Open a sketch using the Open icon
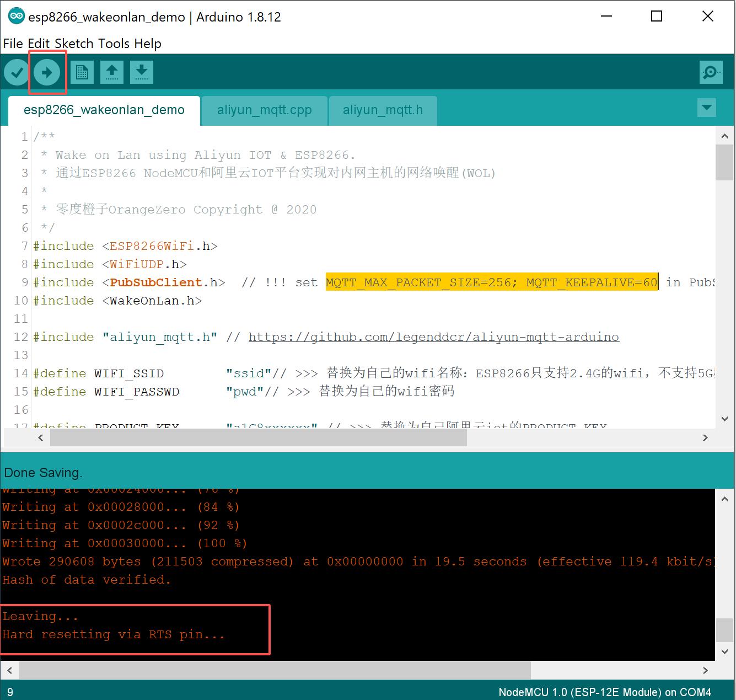 [x=112, y=72]
